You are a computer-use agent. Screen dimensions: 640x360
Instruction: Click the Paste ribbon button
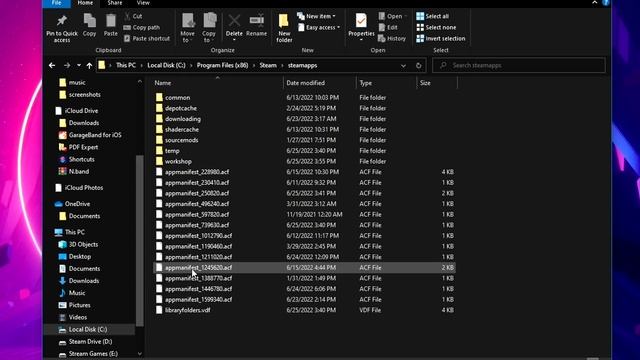tap(110, 25)
